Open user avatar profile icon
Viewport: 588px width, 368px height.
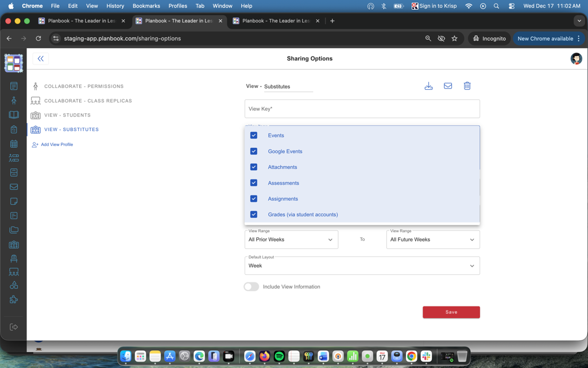tap(576, 59)
